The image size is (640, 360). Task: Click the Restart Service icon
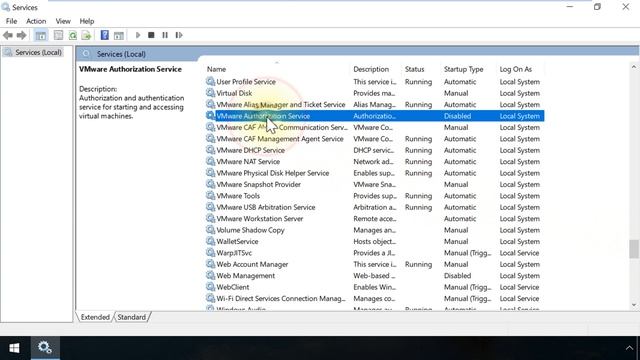pyautogui.click(x=179, y=35)
